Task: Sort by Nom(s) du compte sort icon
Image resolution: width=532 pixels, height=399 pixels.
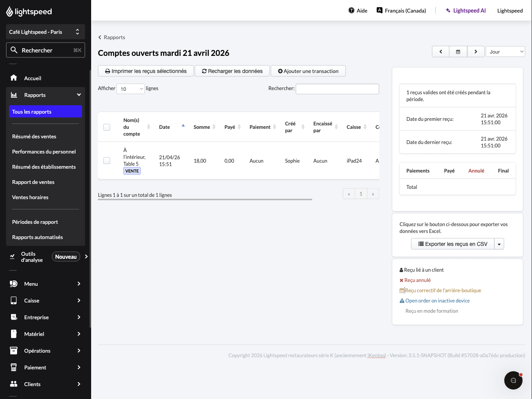Action: point(148,127)
